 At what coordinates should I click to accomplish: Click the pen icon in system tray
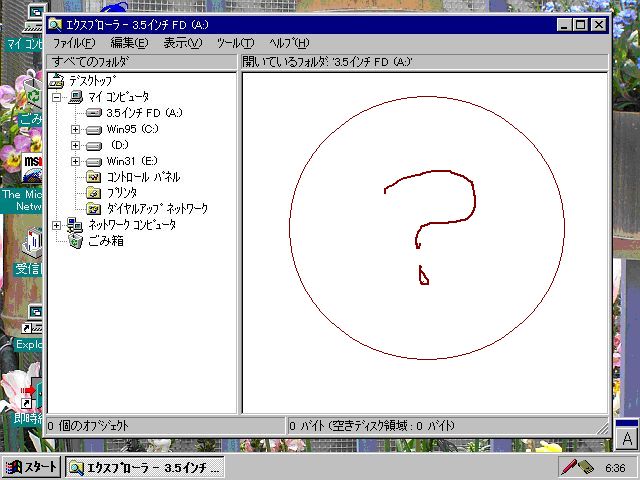tap(571, 467)
